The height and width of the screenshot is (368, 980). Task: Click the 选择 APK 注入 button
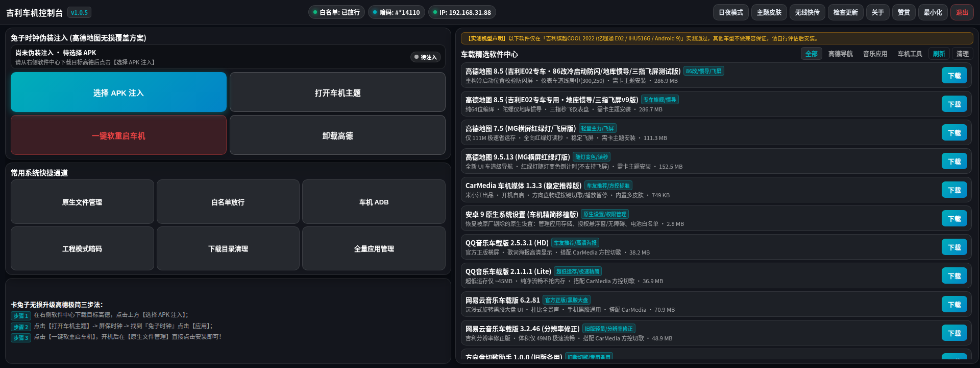point(118,92)
